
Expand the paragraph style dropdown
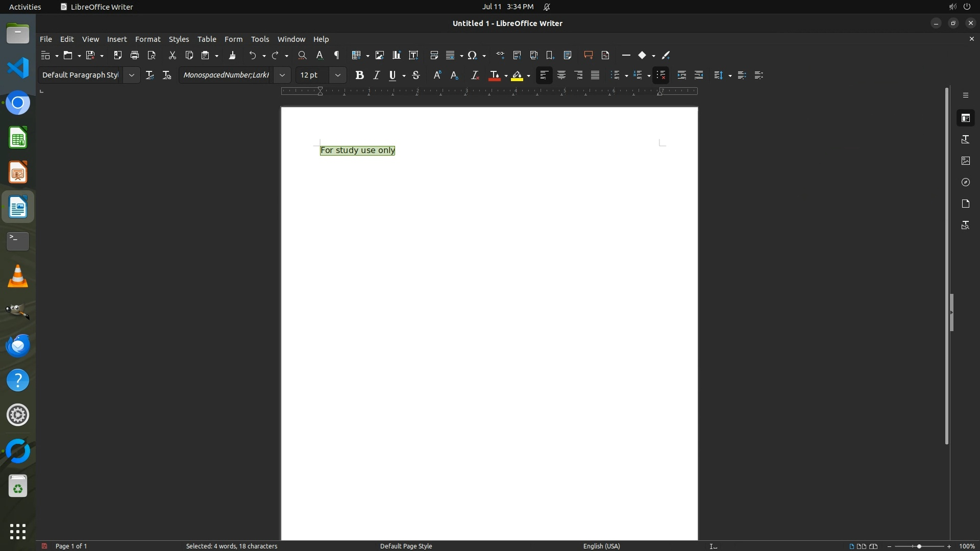pos(132,75)
